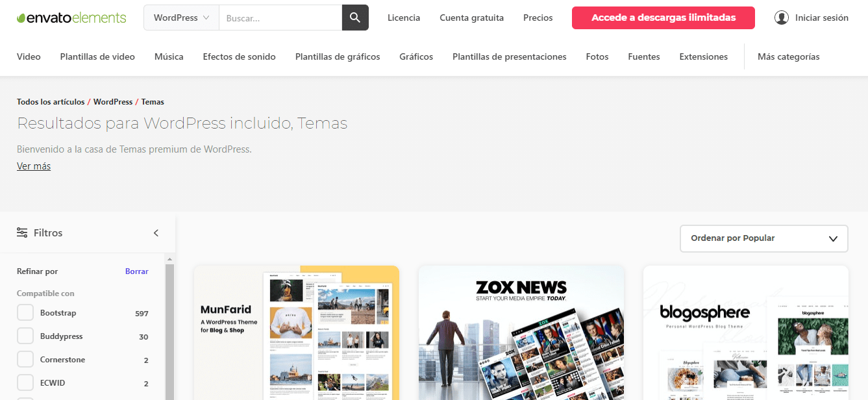Image resolution: width=868 pixels, height=400 pixels.
Task: Open the WordPress category dropdown
Action: (181, 18)
